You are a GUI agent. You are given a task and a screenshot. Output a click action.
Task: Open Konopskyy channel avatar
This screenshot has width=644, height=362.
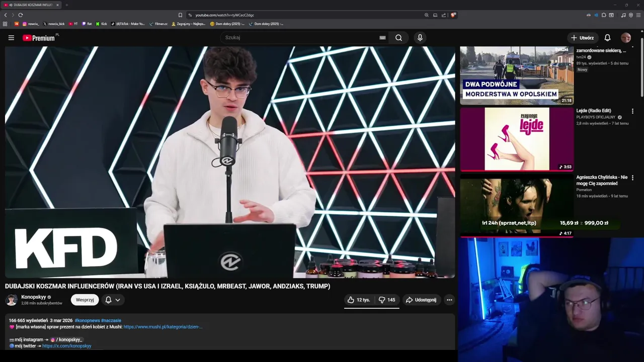point(11,300)
